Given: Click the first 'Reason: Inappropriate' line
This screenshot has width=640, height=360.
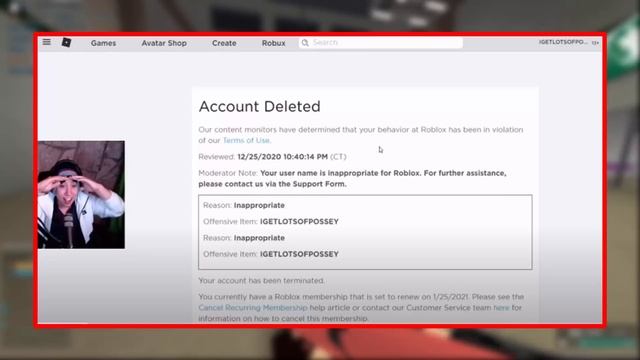Looking at the screenshot, I should point(244,205).
